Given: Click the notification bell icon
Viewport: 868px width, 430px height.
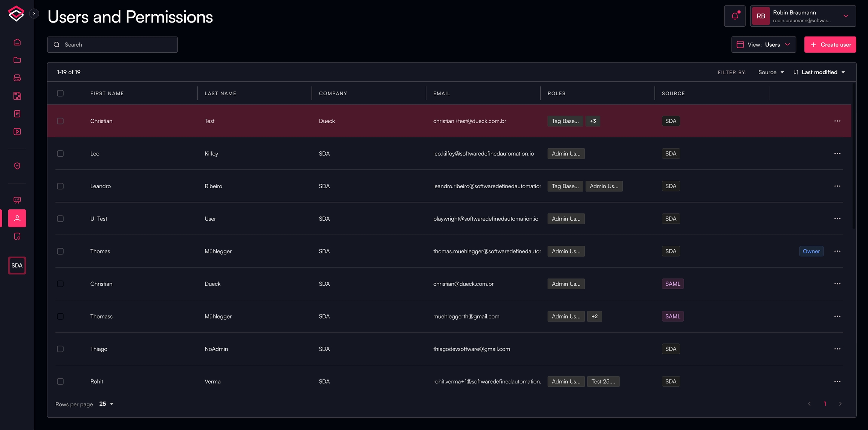Looking at the screenshot, I should [735, 16].
